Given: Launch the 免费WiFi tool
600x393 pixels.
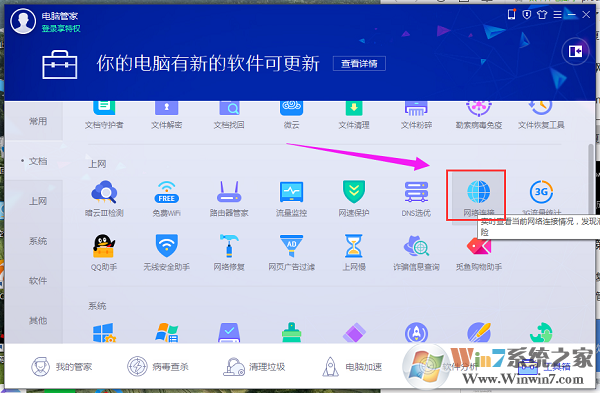Looking at the screenshot, I should (x=166, y=198).
